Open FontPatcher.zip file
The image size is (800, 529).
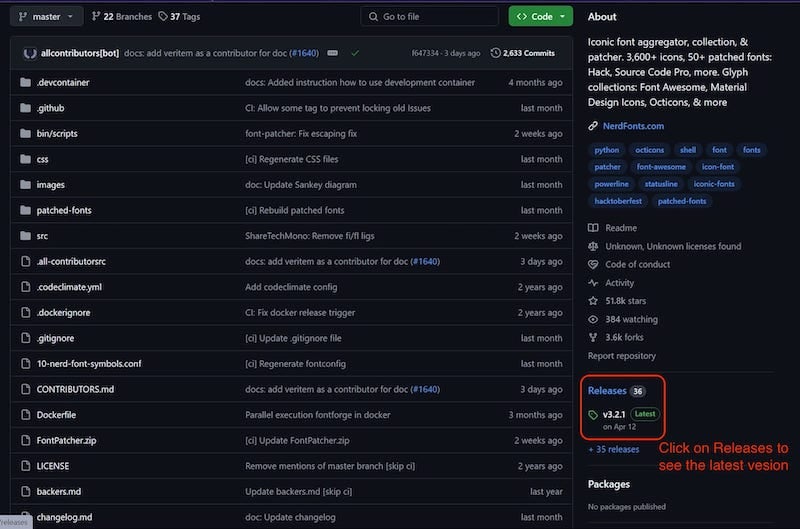point(66,440)
